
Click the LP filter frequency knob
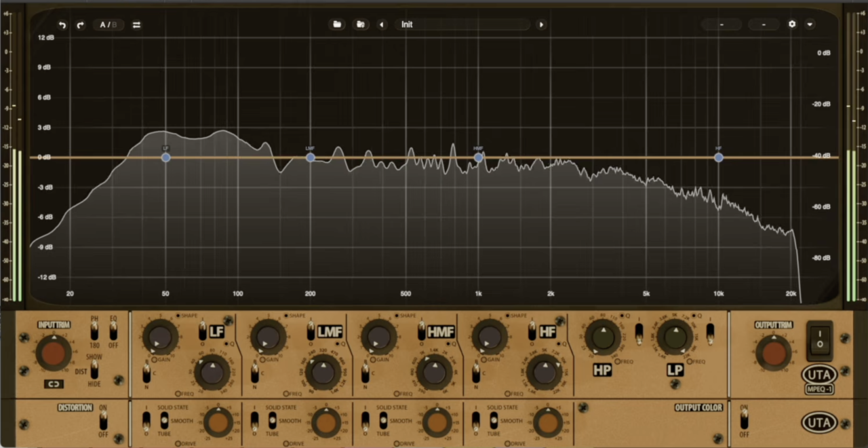click(675, 337)
